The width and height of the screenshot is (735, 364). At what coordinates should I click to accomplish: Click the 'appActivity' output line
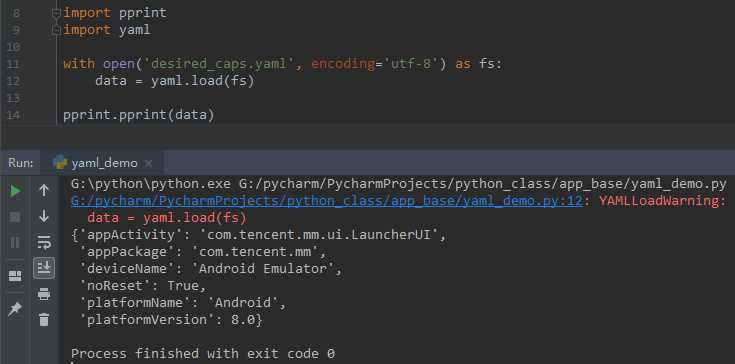point(259,235)
